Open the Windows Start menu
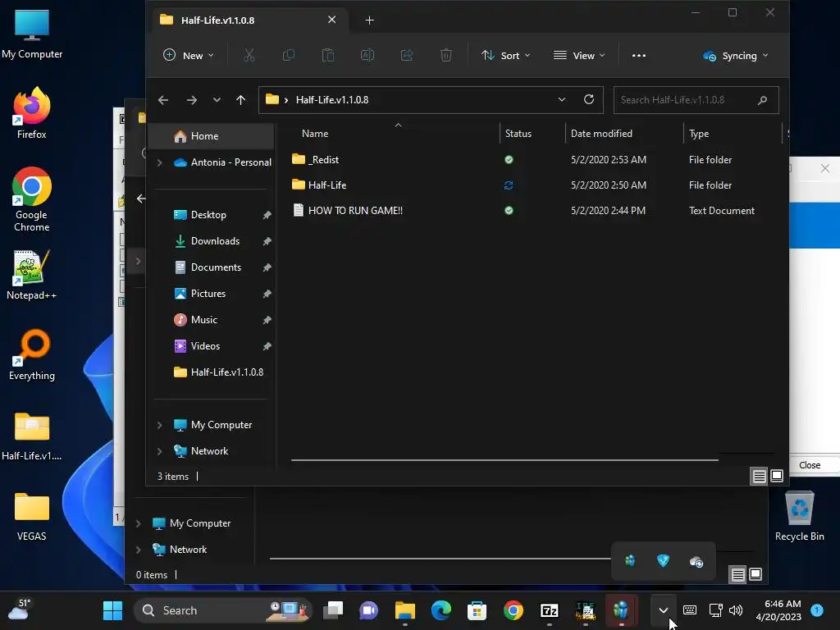The width and height of the screenshot is (840, 630). tap(112, 610)
